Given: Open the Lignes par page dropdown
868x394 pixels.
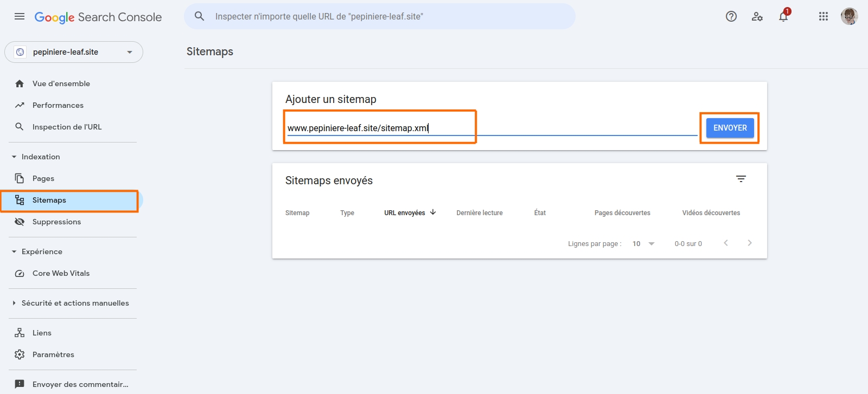Looking at the screenshot, I should 644,244.
